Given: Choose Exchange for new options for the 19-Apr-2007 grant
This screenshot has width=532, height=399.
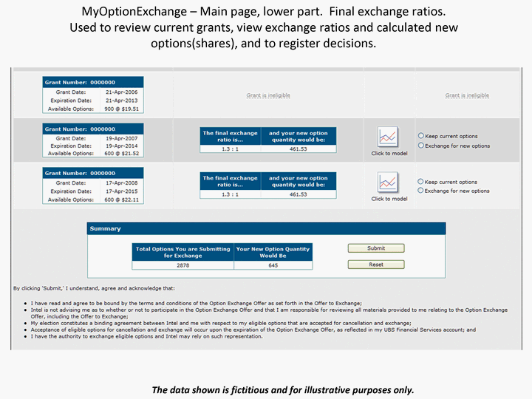Looking at the screenshot, I should coord(421,146).
